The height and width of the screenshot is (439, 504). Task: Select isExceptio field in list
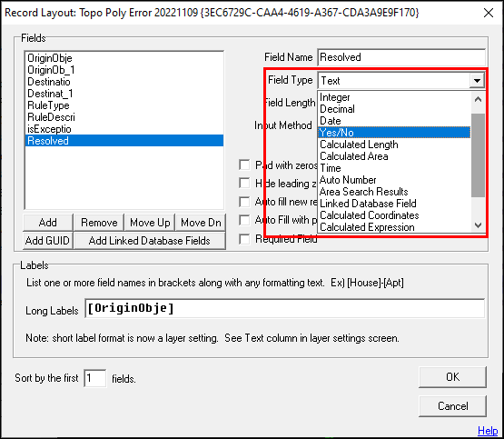(124, 129)
